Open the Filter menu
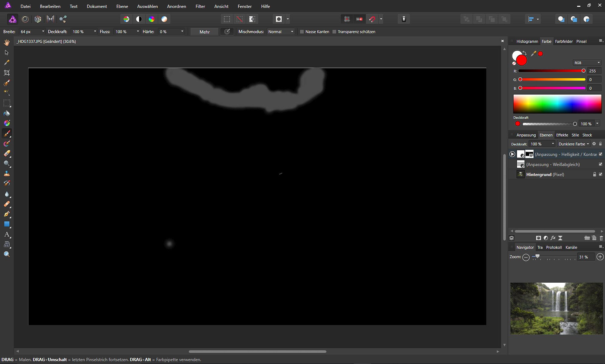Image resolution: width=605 pixels, height=364 pixels. [x=200, y=6]
